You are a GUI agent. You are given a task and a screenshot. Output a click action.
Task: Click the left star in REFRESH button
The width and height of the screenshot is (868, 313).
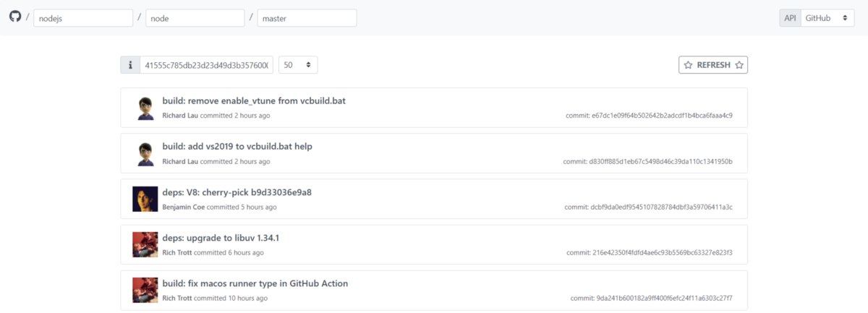(689, 65)
